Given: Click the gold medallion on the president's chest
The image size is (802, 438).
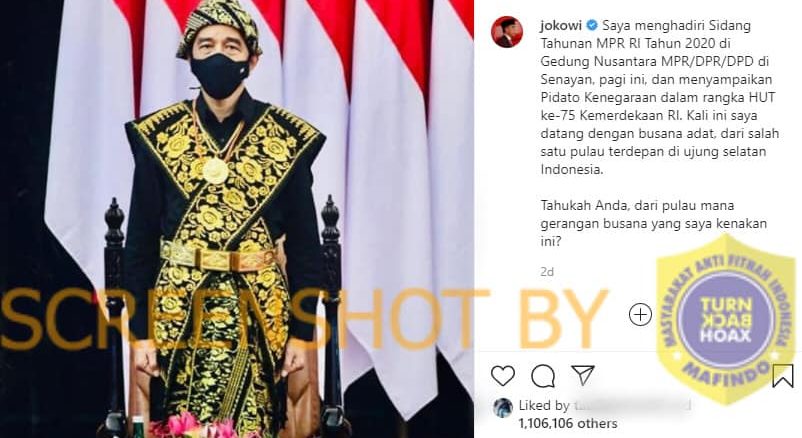Looking at the screenshot, I should (215, 171).
